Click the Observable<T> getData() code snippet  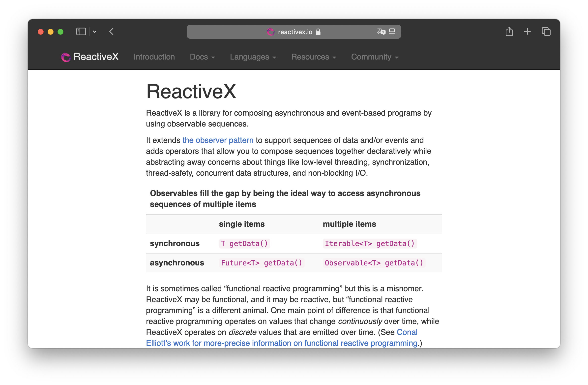(374, 263)
